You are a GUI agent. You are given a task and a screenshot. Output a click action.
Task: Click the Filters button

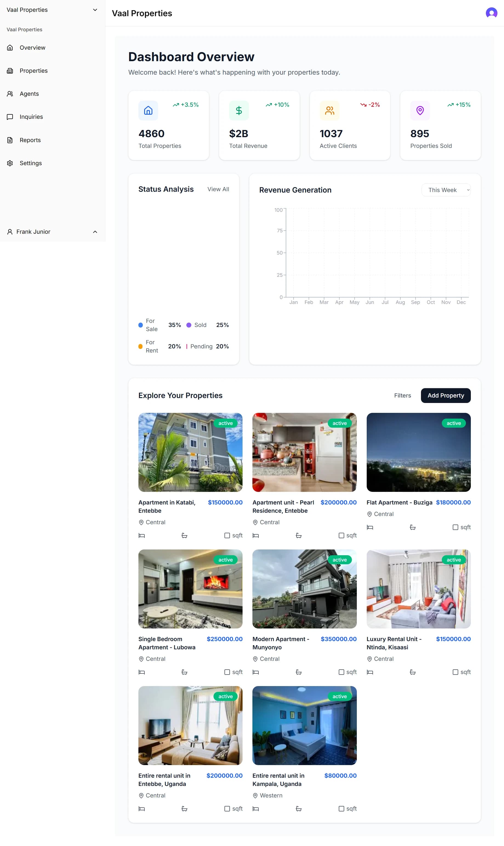click(402, 395)
